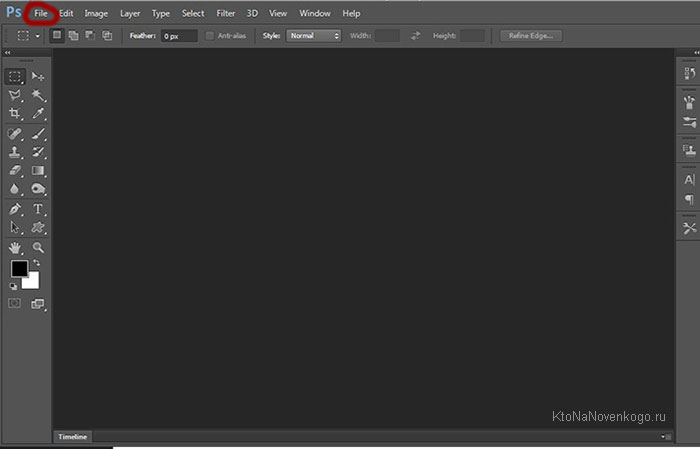Screen dimensions: 700x449
Task: Select the Clone Stamp tool
Action: (x=15, y=152)
